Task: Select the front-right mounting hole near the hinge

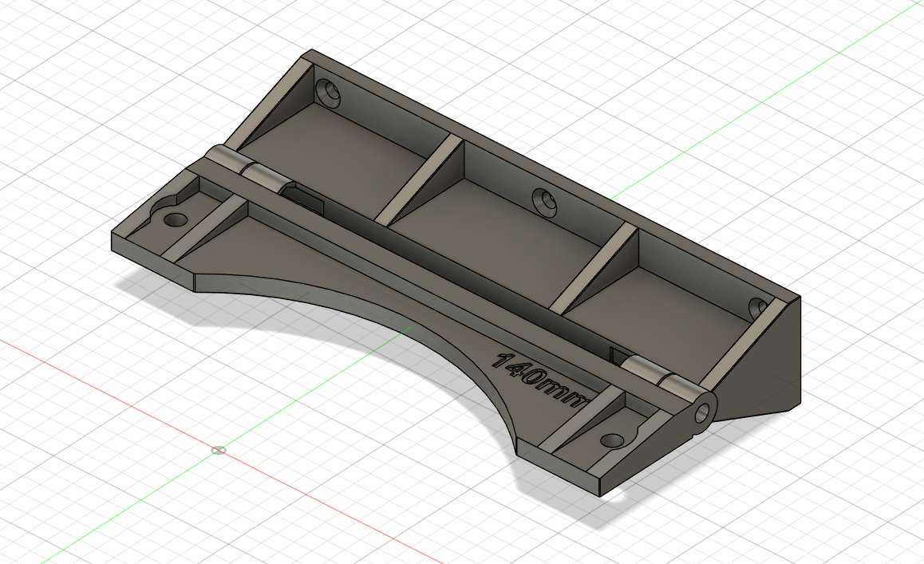Action: click(x=610, y=440)
